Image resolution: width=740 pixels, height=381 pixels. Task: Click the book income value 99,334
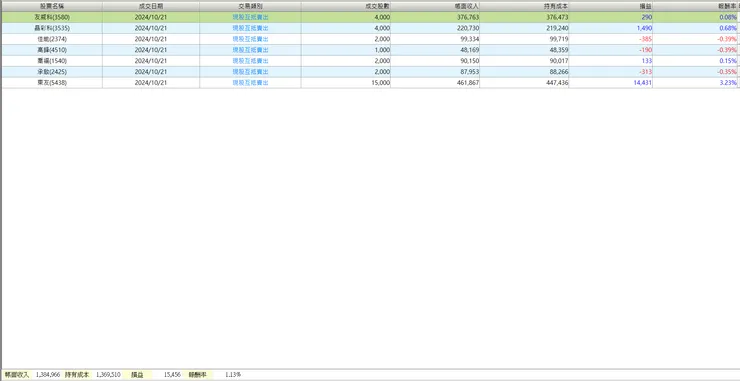[471, 39]
